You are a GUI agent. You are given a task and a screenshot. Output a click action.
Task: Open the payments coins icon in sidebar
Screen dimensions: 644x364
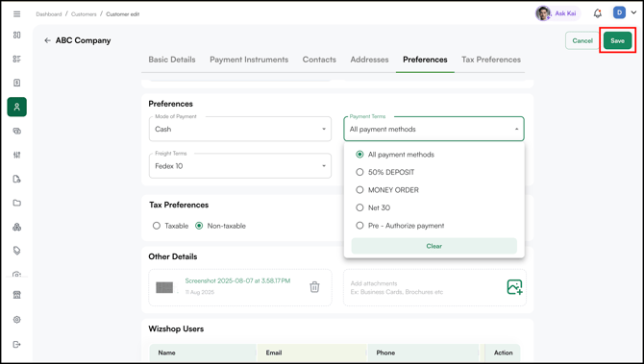coord(17,131)
